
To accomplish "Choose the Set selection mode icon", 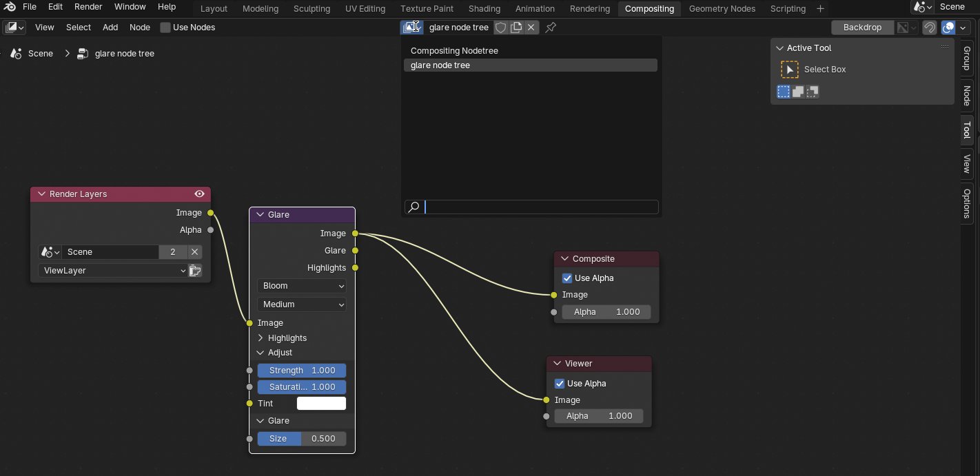I will click(784, 92).
